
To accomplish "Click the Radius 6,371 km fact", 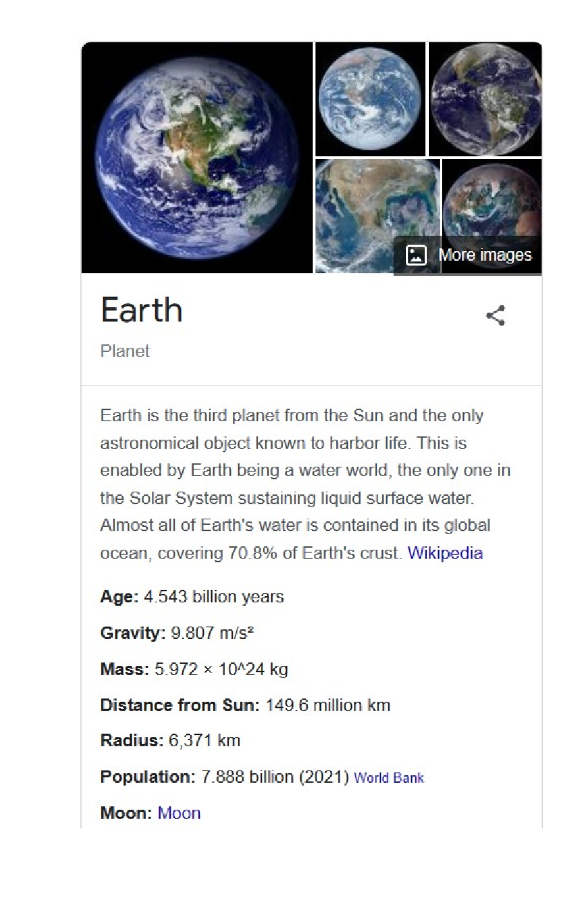I will pyautogui.click(x=171, y=741).
